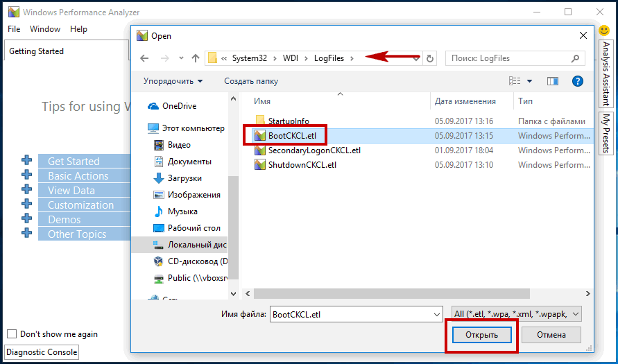The height and width of the screenshot is (364, 618).
Task: Expand the Get Started plus icon
Action: (27, 160)
